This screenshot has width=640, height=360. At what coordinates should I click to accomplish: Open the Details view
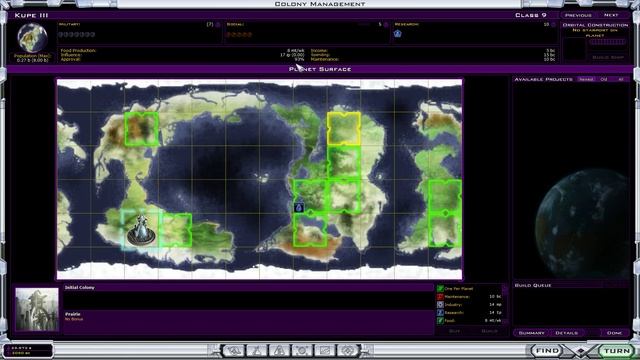point(567,333)
